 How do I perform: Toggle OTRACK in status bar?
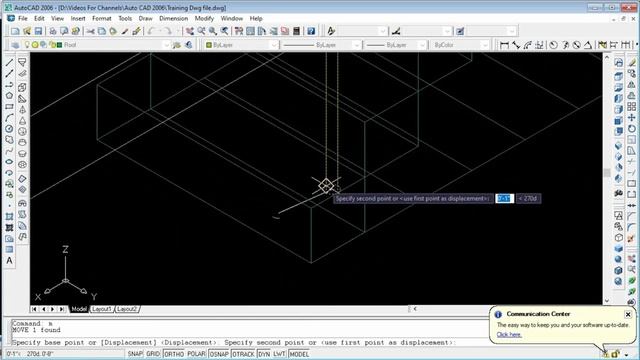tap(243, 354)
